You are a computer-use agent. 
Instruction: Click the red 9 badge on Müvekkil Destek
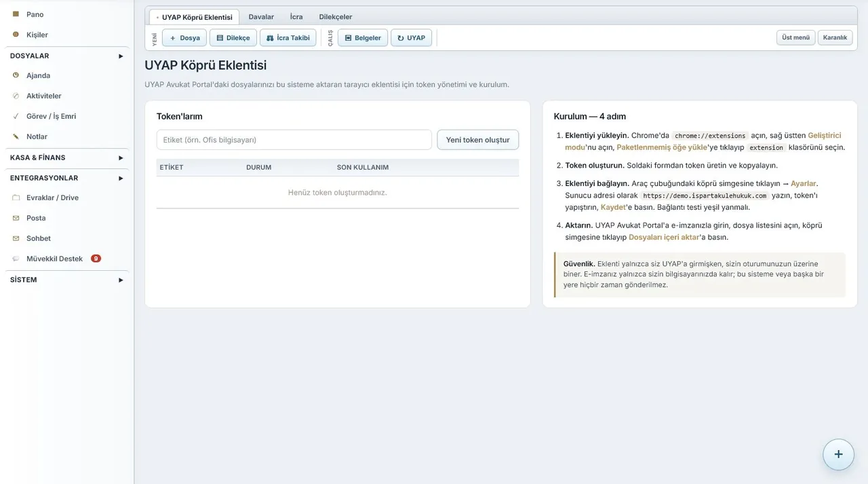click(96, 259)
